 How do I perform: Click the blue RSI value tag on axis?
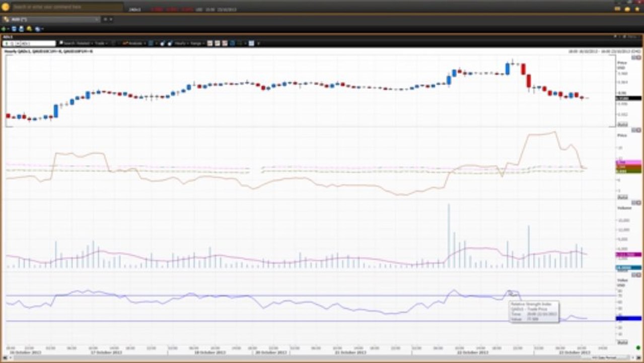629,318
